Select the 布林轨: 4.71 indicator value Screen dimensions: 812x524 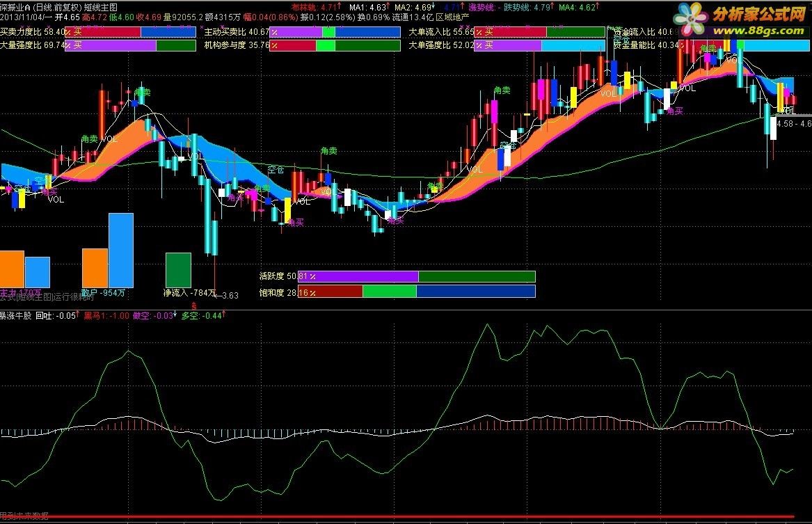tap(317, 7)
